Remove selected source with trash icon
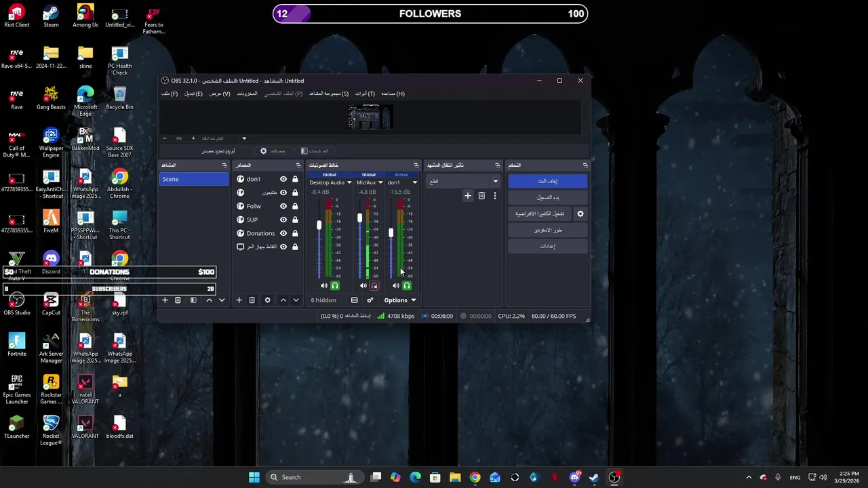The width and height of the screenshot is (868, 488). coord(252,300)
